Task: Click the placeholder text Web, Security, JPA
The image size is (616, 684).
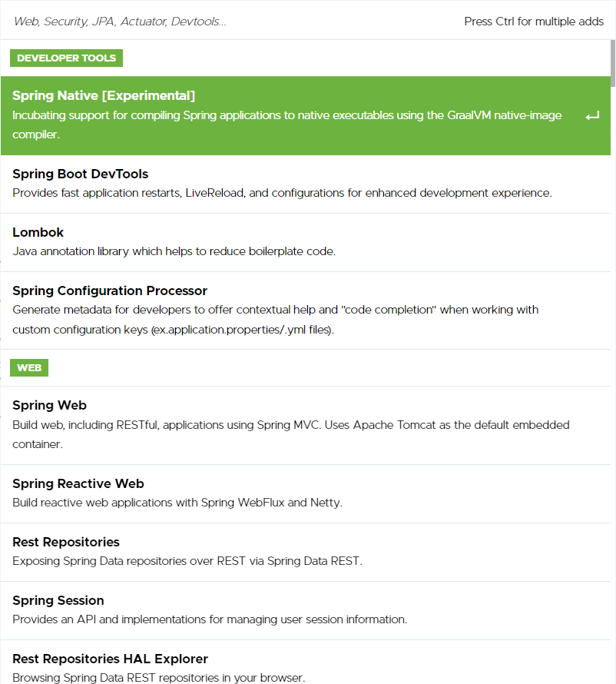Action: (x=119, y=22)
